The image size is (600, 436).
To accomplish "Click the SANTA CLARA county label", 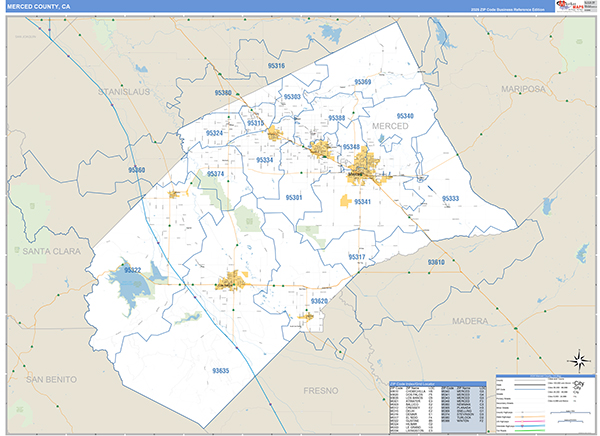I will point(58,249).
